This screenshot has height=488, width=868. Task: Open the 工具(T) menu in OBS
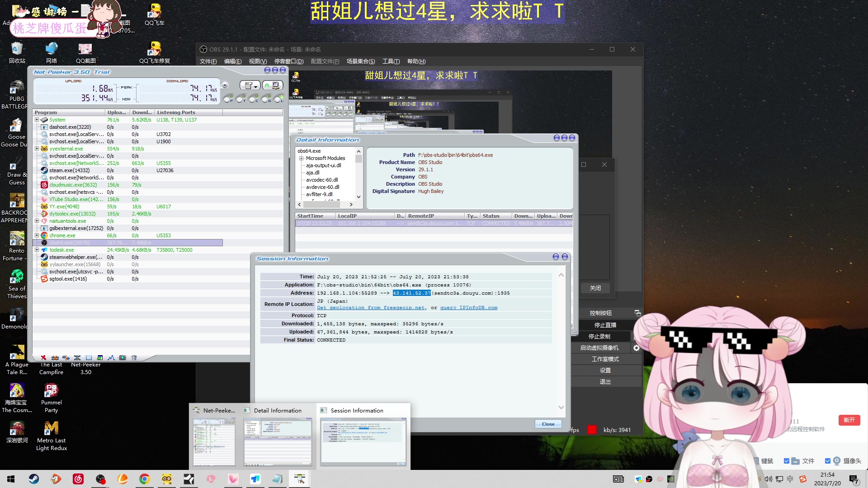(391, 61)
